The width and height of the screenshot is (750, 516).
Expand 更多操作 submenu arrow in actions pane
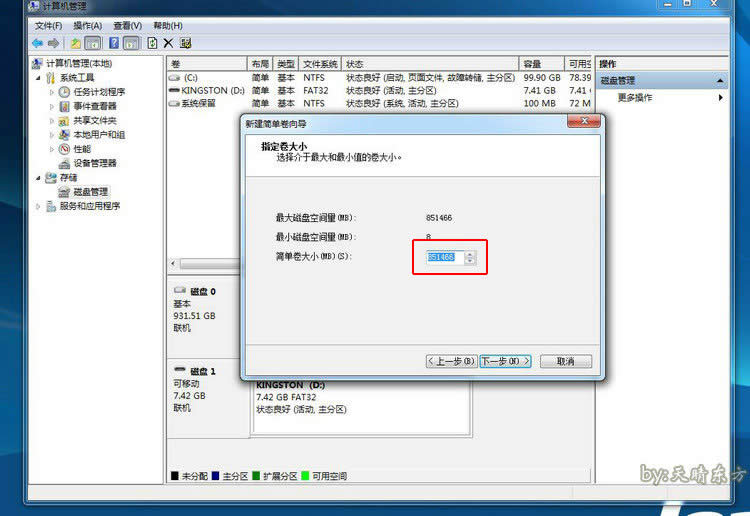[720, 98]
